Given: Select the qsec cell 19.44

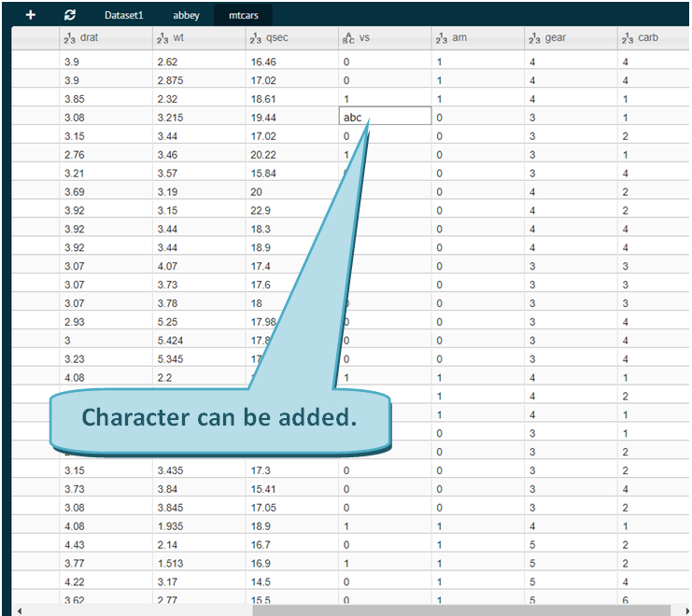Looking at the screenshot, I should (x=292, y=118).
